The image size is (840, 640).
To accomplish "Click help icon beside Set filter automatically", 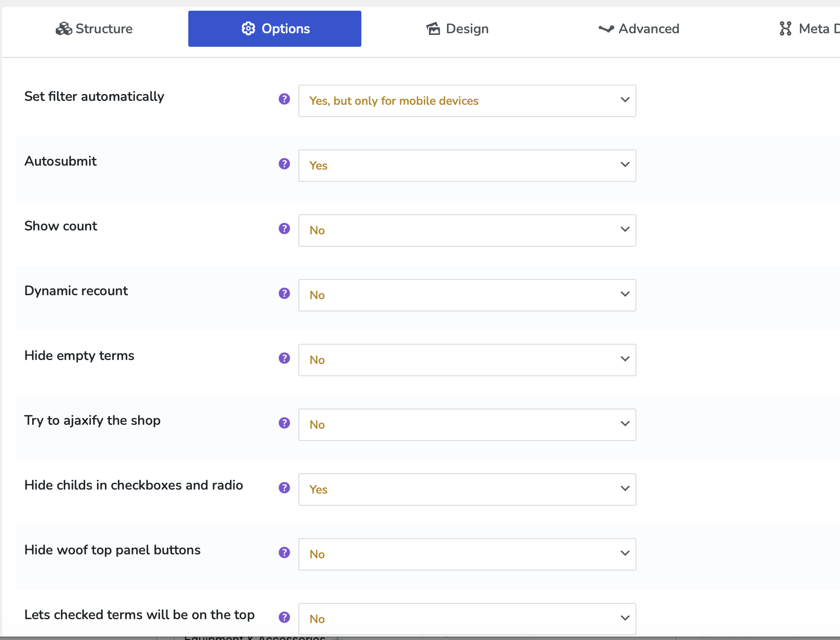I will tap(284, 99).
